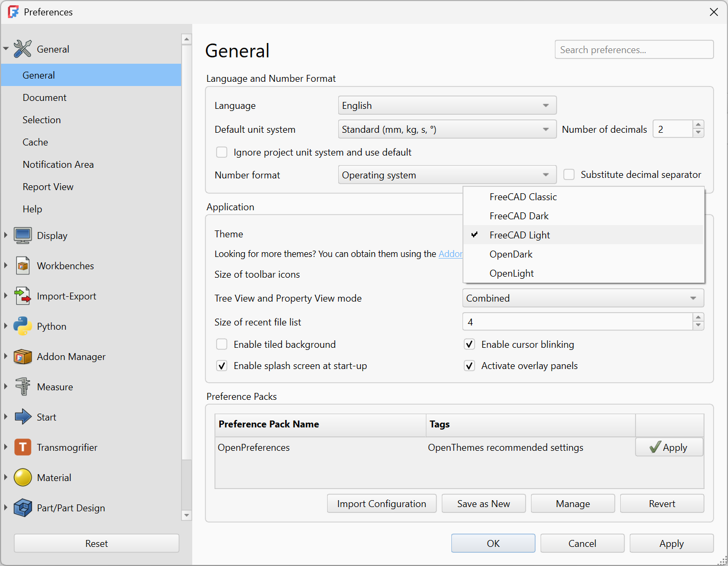Confirm with the OK button
The height and width of the screenshot is (566, 728).
coord(493,544)
